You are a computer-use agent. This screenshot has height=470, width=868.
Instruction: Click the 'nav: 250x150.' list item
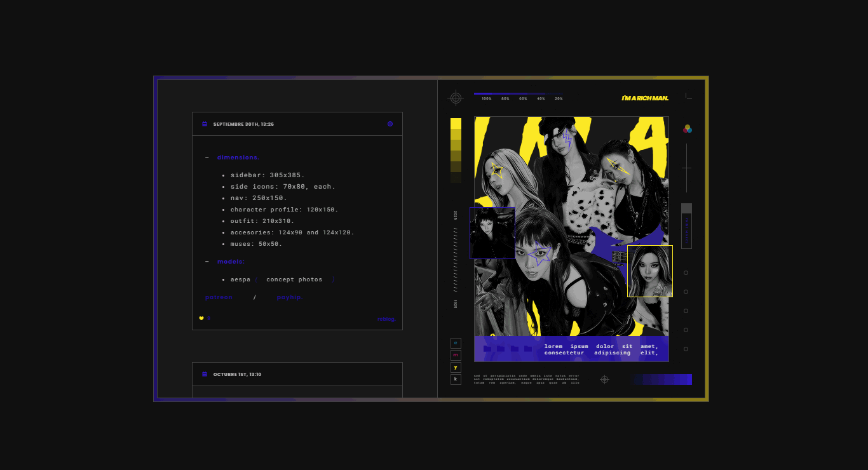tap(259, 198)
